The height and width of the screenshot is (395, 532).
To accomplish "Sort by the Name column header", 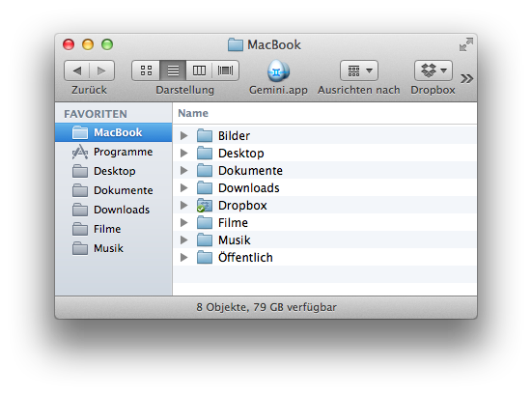I will [193, 113].
